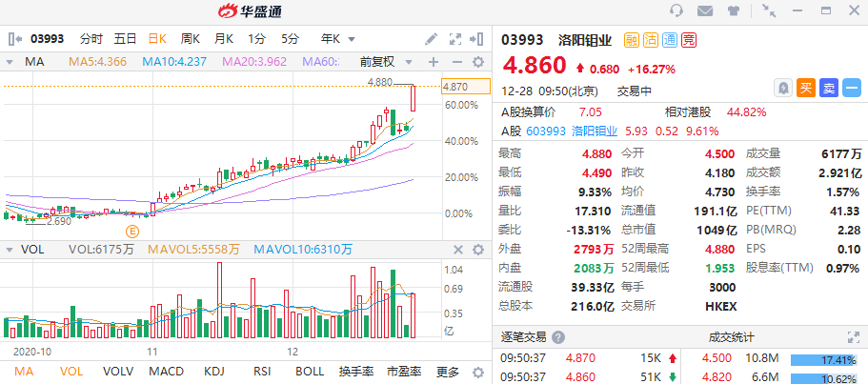868x384 pixels.
Task: Add an indicator with plus icon
Action: (x=434, y=62)
